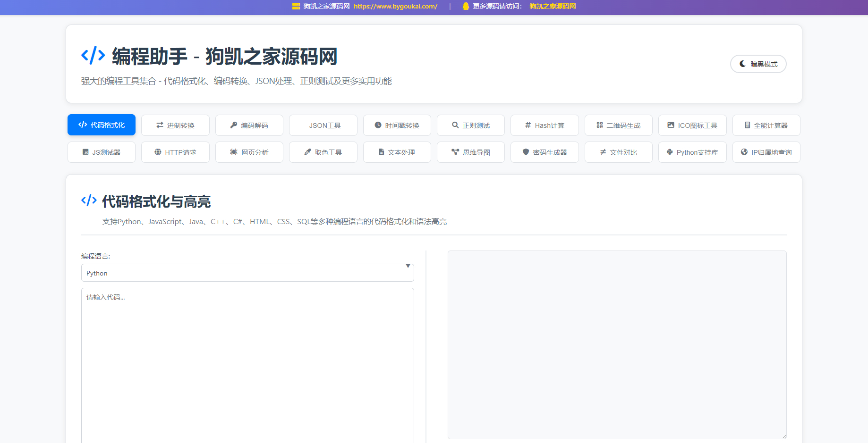Image resolution: width=868 pixels, height=443 pixels.
Task: Switch to the JSON工具 tab
Action: point(323,125)
